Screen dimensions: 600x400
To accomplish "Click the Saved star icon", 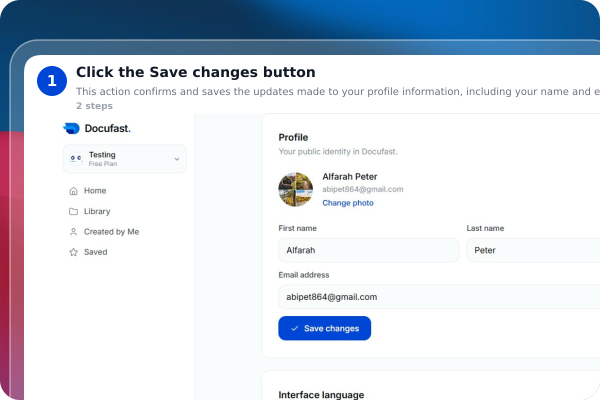I will tap(73, 252).
